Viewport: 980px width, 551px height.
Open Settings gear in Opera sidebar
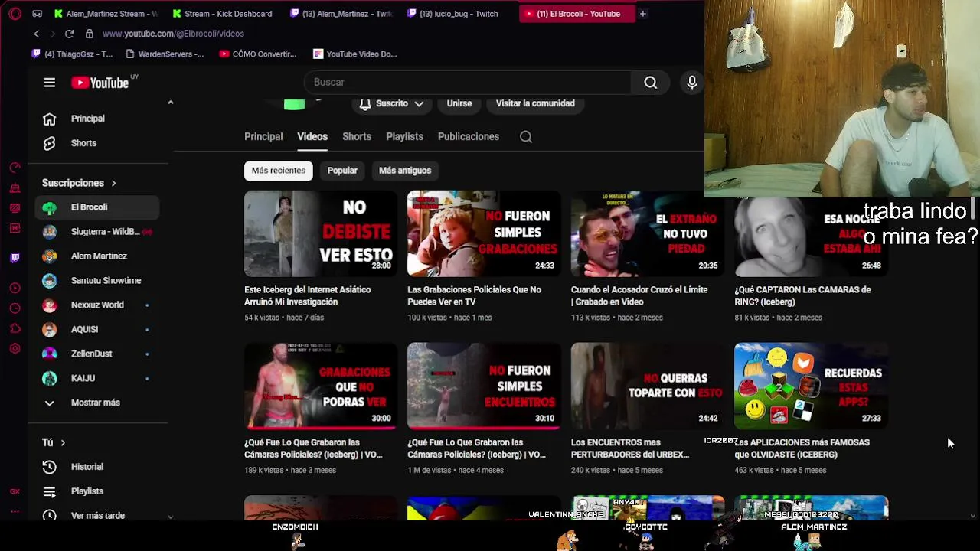(x=15, y=349)
